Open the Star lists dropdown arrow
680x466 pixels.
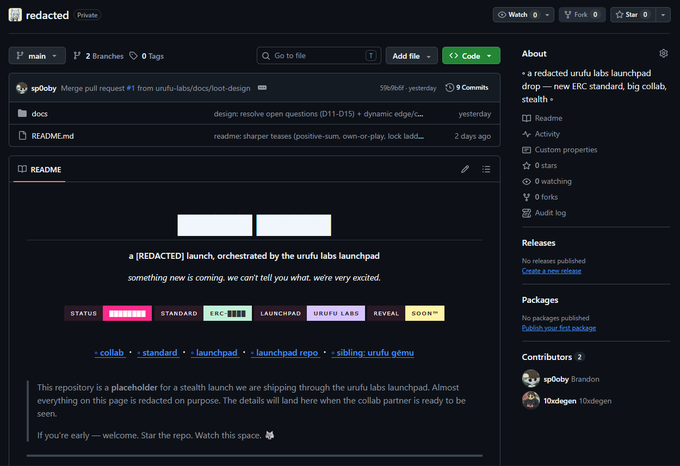663,15
